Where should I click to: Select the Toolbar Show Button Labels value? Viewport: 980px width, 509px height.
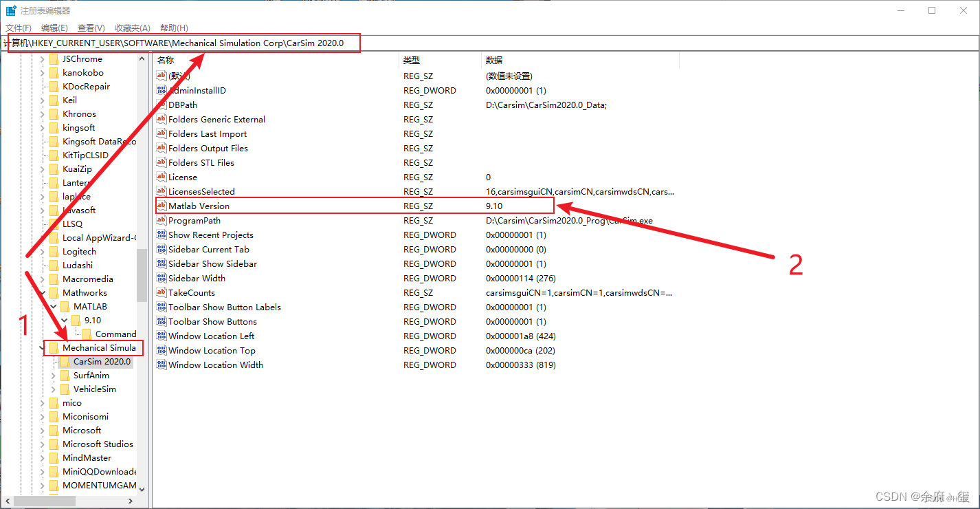coord(225,307)
